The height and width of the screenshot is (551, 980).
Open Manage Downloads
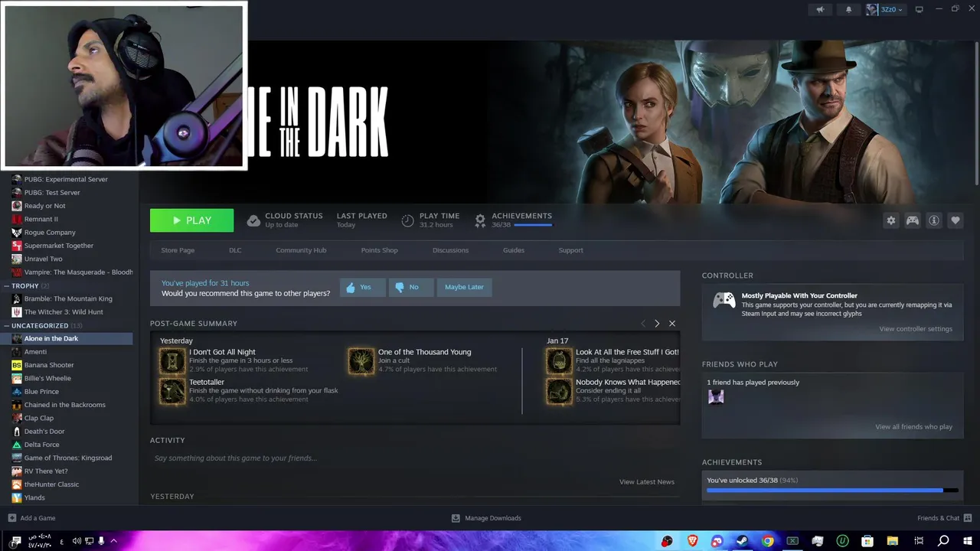click(x=486, y=518)
